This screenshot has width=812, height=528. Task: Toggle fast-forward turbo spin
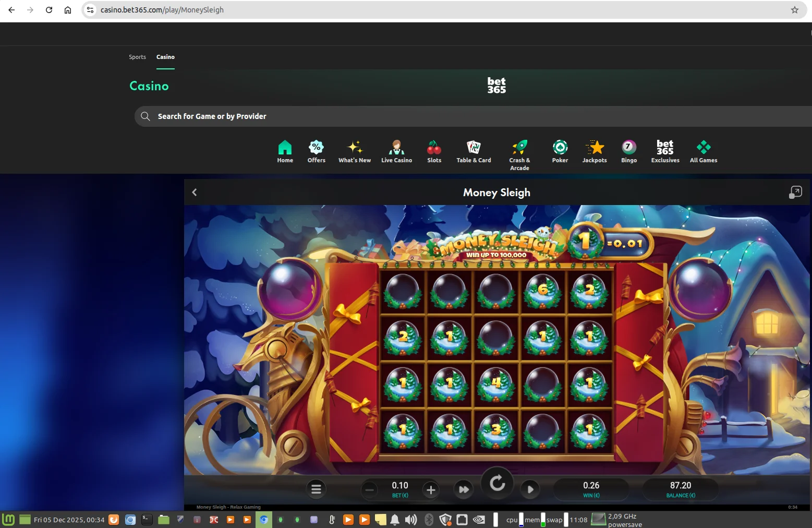464,489
